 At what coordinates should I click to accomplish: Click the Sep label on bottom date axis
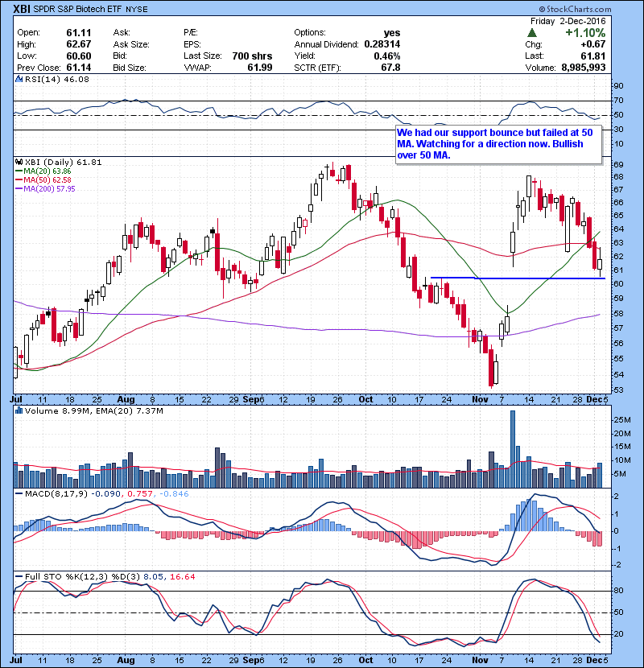click(x=251, y=660)
